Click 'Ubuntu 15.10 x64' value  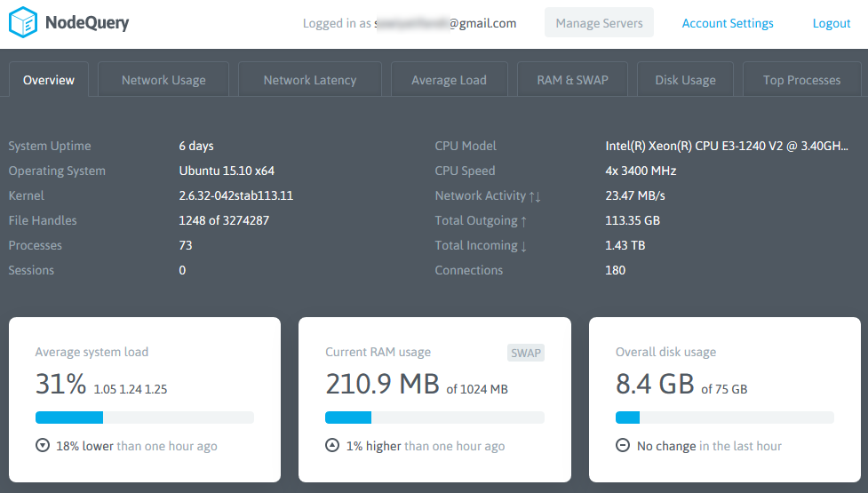(x=227, y=171)
